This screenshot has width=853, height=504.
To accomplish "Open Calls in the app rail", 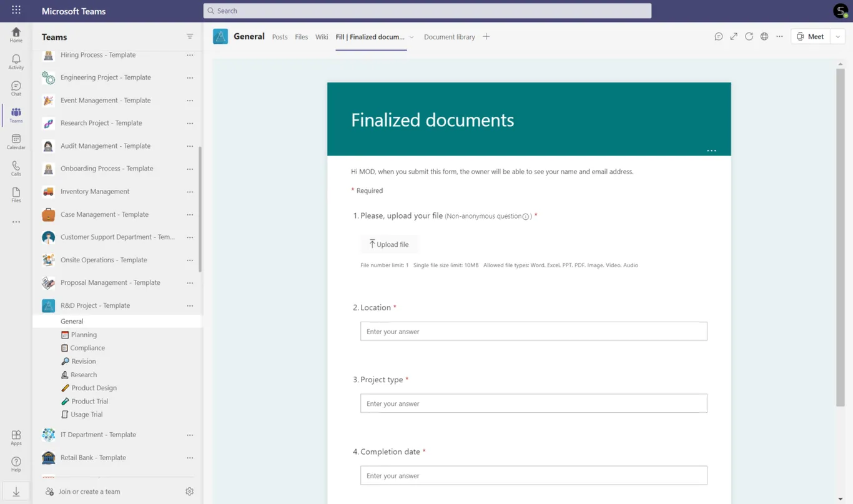I will point(16,169).
